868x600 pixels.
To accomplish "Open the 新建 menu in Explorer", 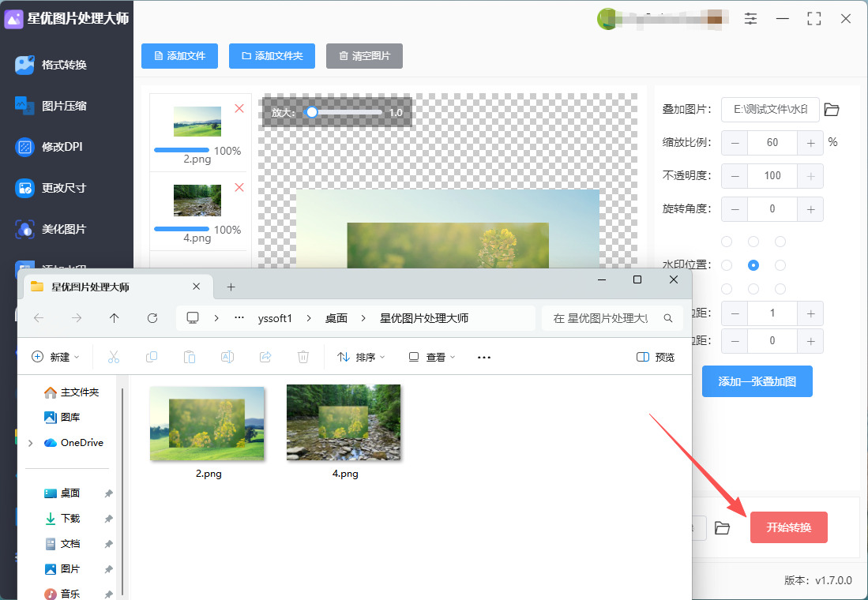I will 55,357.
